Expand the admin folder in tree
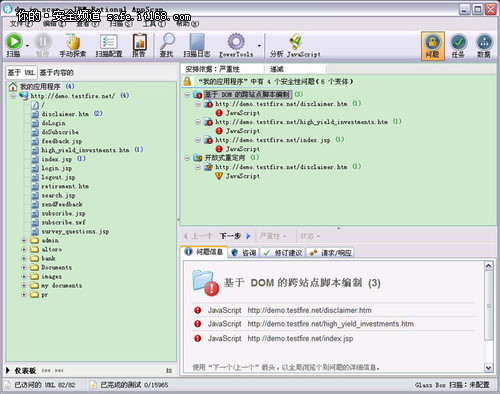The image size is (500, 394). point(24,240)
